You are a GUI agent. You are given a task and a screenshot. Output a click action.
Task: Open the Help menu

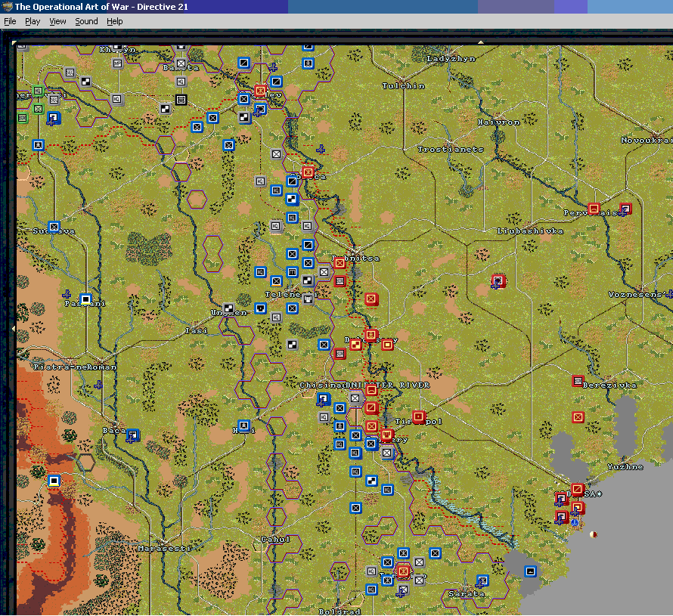click(115, 21)
